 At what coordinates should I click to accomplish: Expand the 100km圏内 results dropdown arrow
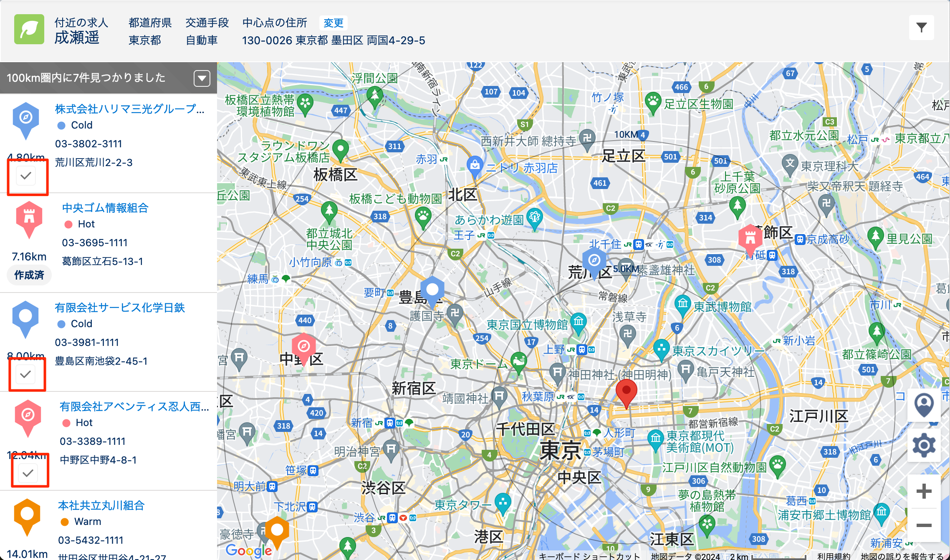pos(202,78)
